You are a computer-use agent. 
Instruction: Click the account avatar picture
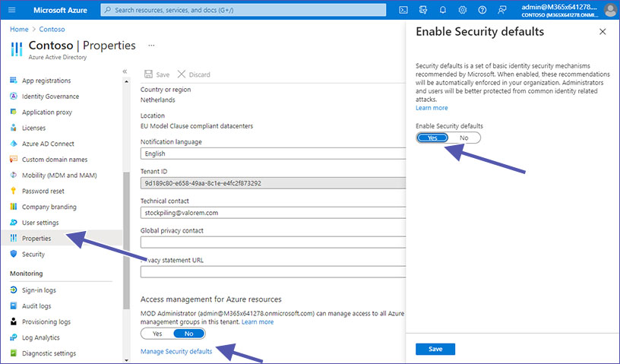click(x=611, y=10)
